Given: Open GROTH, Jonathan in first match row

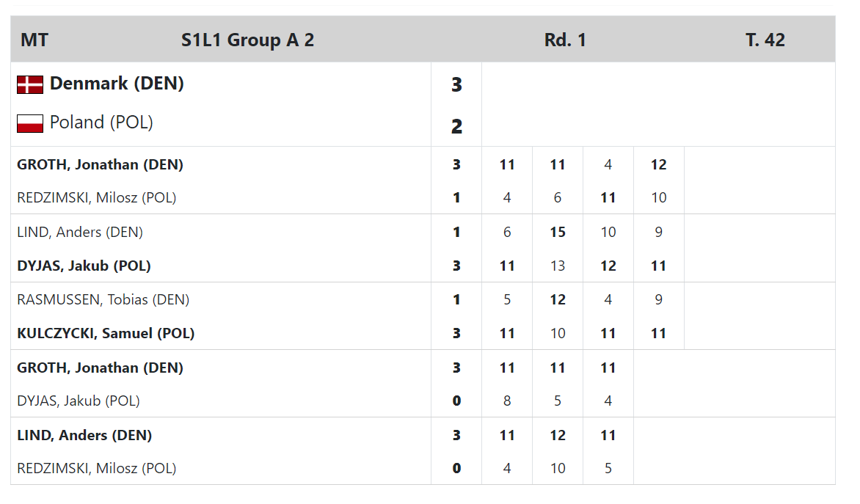Looking at the screenshot, I should [x=100, y=164].
